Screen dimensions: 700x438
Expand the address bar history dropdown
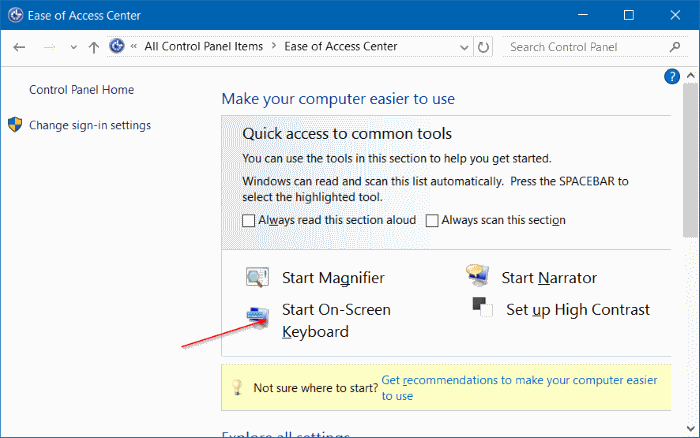click(464, 47)
